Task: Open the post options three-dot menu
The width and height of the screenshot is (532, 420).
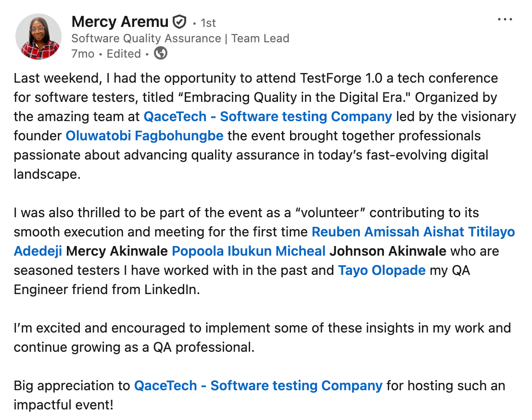Action: pyautogui.click(x=505, y=20)
